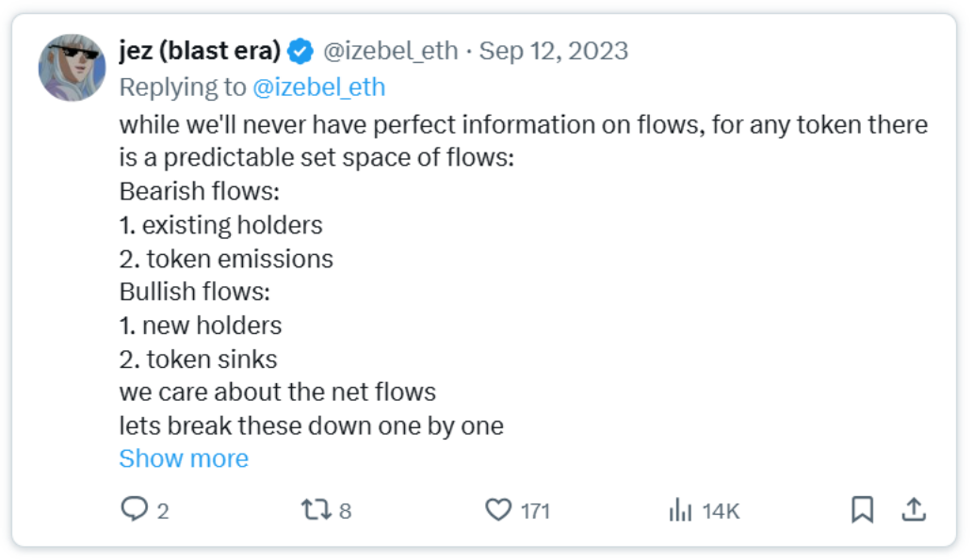Open analytics via the bar chart icon

click(x=681, y=510)
